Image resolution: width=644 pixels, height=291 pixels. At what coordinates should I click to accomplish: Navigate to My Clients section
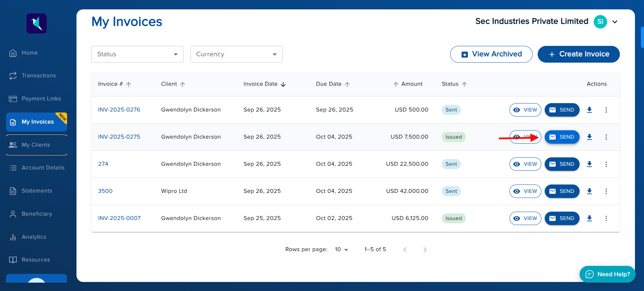[x=36, y=145]
